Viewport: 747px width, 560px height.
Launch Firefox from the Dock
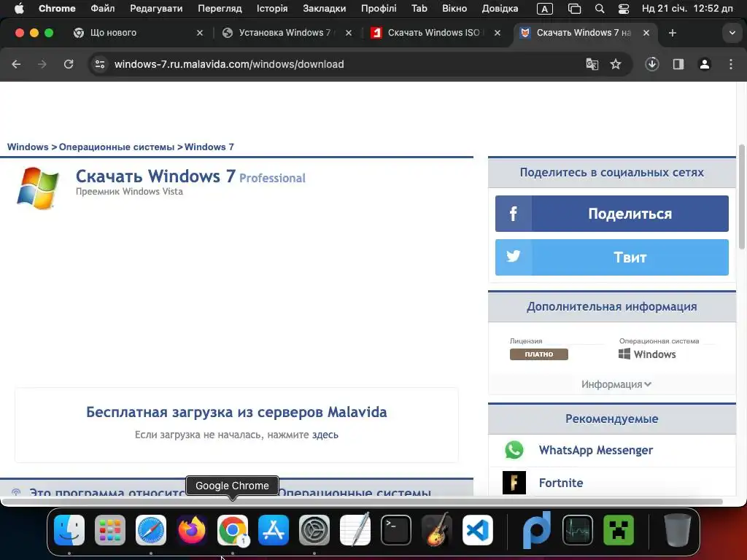[x=192, y=530]
